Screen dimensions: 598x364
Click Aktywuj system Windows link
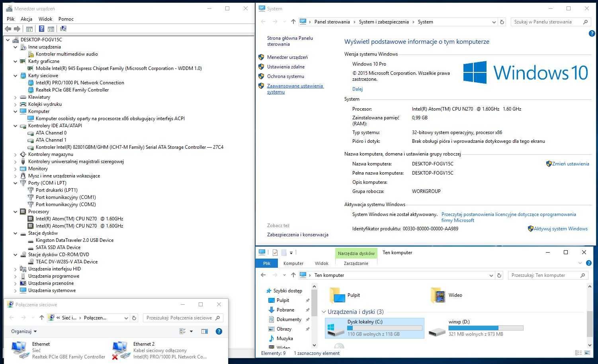561,229
